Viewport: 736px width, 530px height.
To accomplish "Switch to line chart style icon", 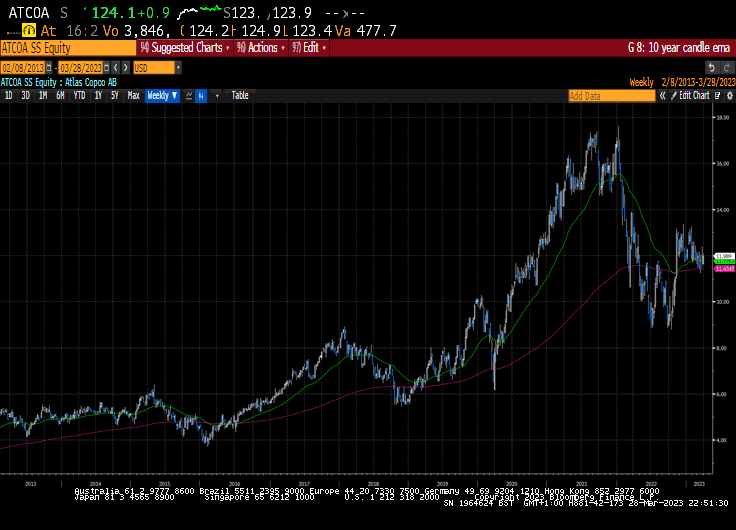I will pyautogui.click(x=189, y=96).
